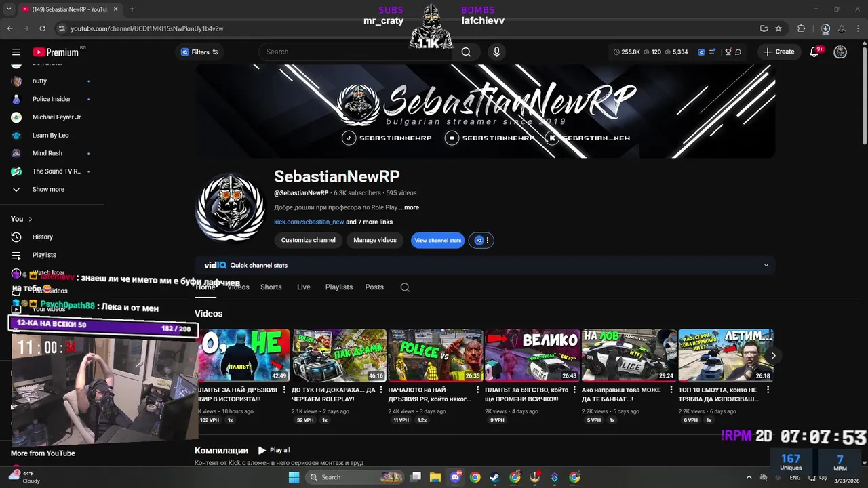Open vidIQ Filters menu
This screenshot has height=488, width=868.
click(199, 52)
